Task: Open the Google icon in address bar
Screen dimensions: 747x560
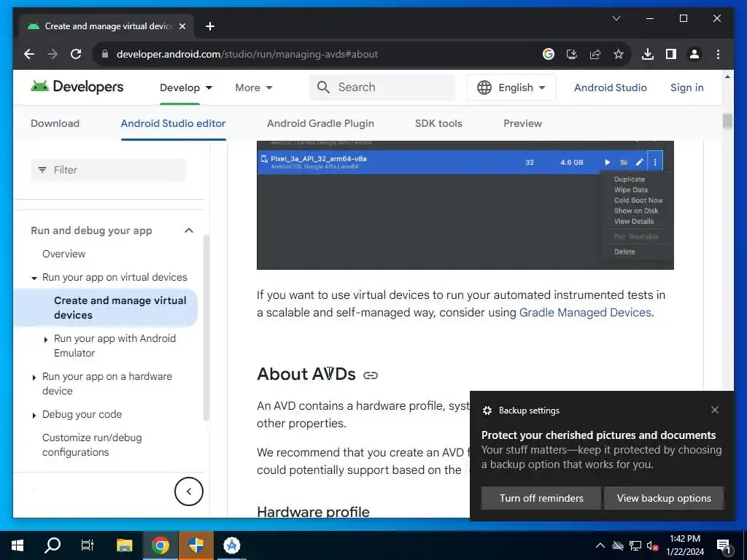Action: pyautogui.click(x=549, y=54)
